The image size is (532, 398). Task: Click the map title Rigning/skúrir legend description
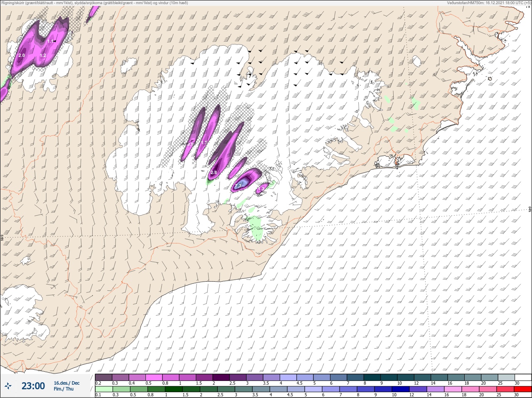click(95, 2)
